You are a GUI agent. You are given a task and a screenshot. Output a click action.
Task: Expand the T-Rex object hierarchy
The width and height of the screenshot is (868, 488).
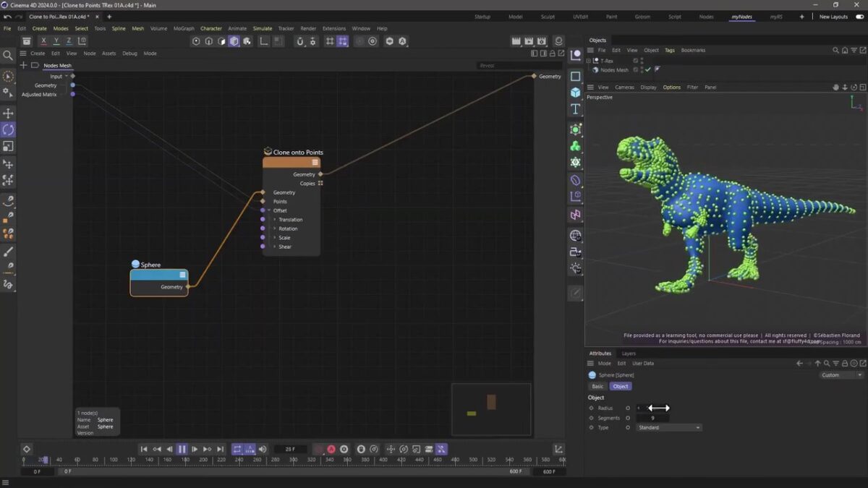(x=589, y=61)
